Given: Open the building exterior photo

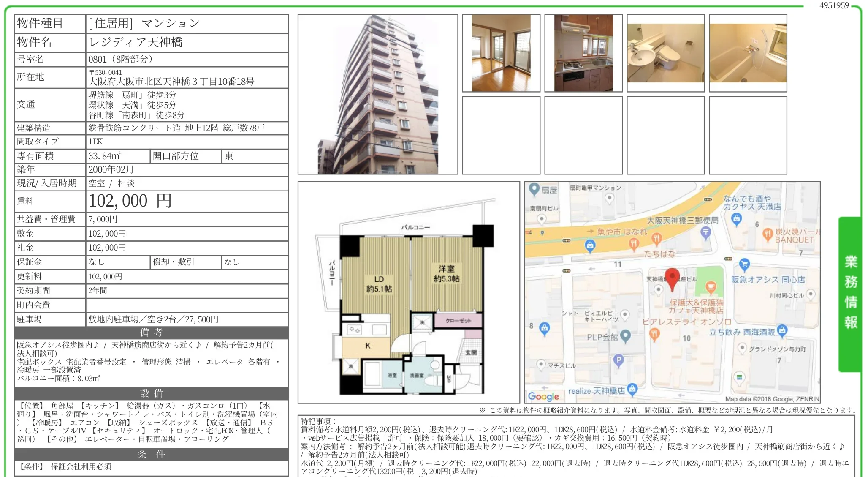Looking at the screenshot, I should click(378, 94).
